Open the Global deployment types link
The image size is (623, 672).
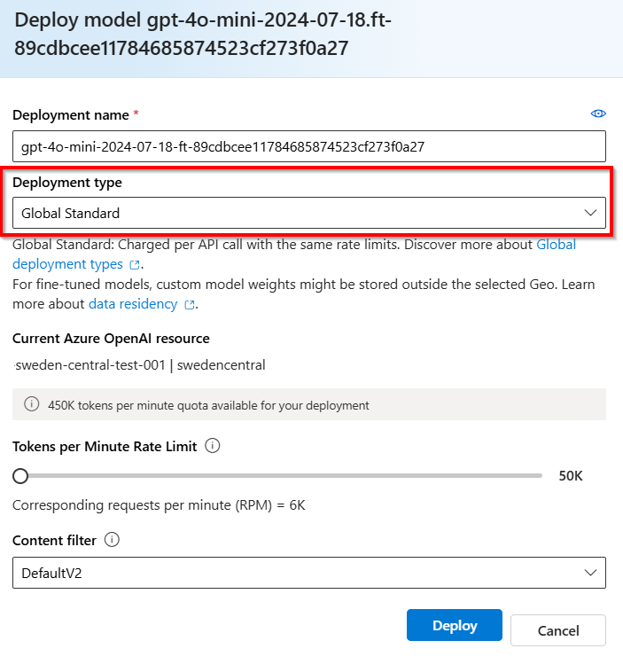294,254
